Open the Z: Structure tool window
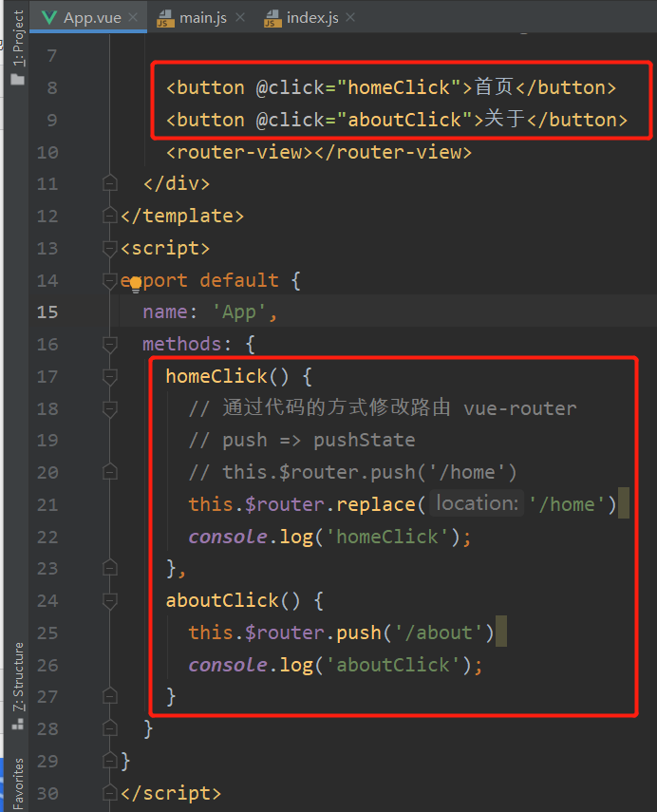Screen dimensions: 657x812 click(x=18, y=676)
